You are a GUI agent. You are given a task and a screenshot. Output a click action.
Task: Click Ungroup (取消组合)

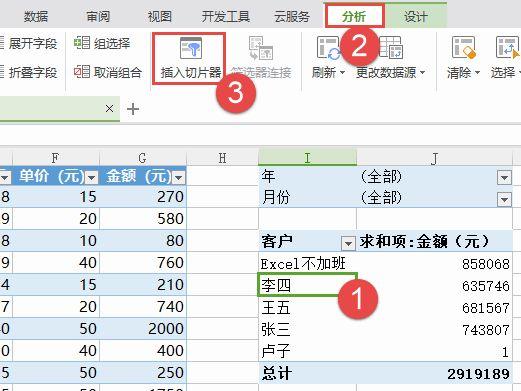point(108,72)
